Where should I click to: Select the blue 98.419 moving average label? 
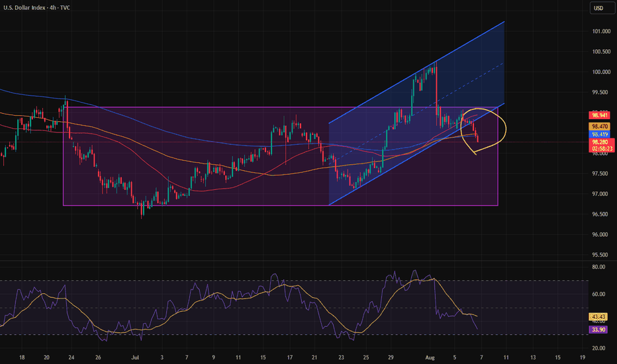pyautogui.click(x=599, y=134)
